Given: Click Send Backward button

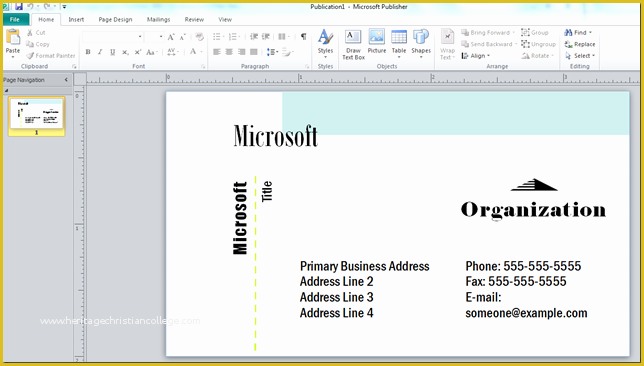Looking at the screenshot, I should tap(488, 44).
